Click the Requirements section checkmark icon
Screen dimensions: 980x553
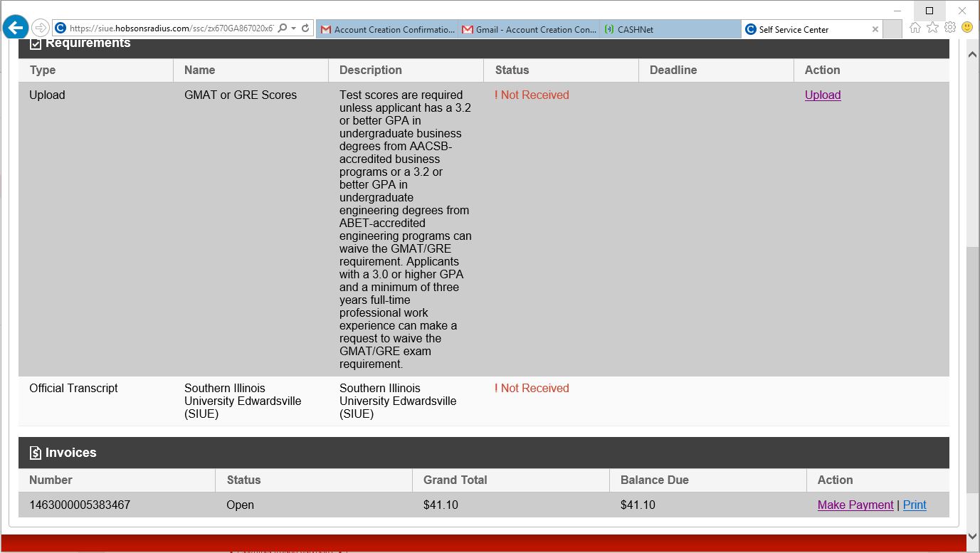coord(36,44)
